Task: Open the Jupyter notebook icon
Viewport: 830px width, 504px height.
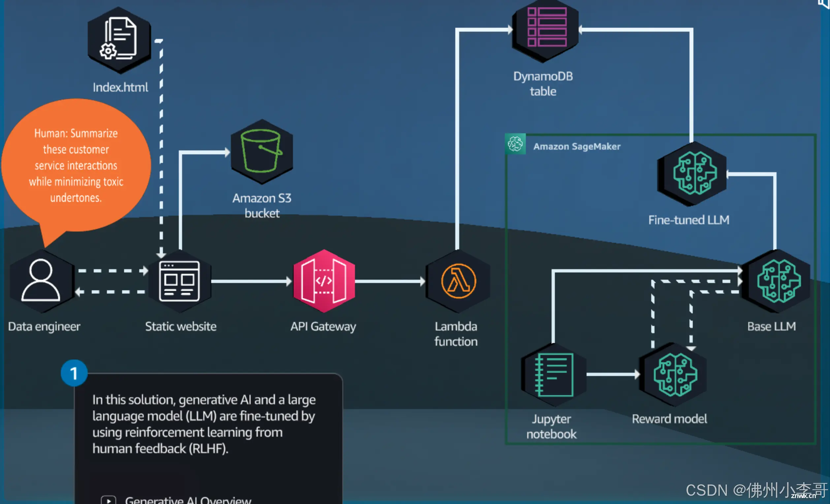Action: pos(554,374)
